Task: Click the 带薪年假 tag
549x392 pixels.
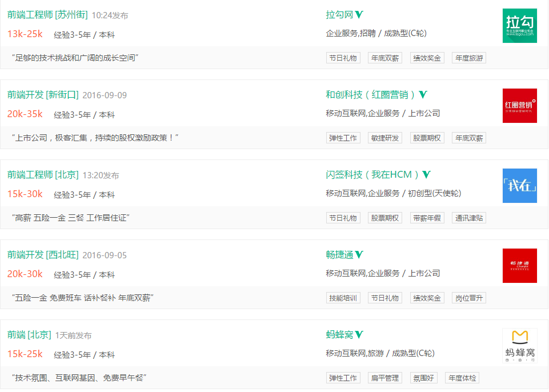Action: click(427, 218)
